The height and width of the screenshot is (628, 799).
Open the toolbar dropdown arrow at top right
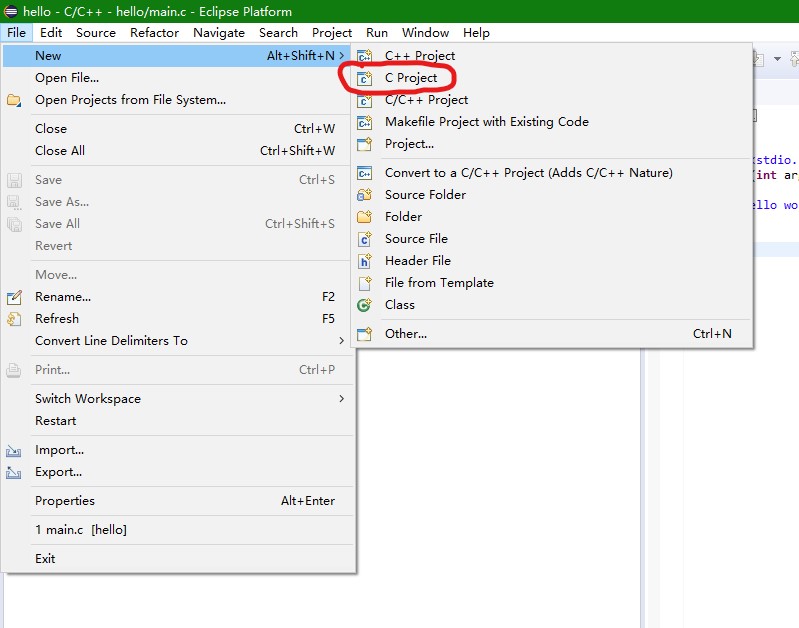click(777, 59)
